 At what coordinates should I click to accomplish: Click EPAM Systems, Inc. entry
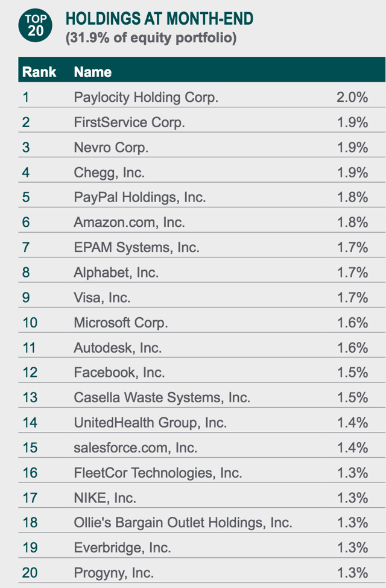(136, 247)
